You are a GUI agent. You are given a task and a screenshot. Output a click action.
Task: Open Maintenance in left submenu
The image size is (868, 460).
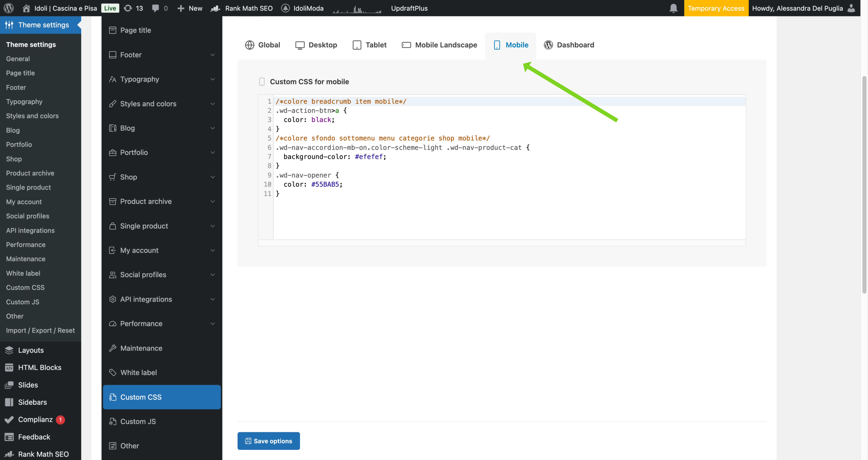click(26, 259)
